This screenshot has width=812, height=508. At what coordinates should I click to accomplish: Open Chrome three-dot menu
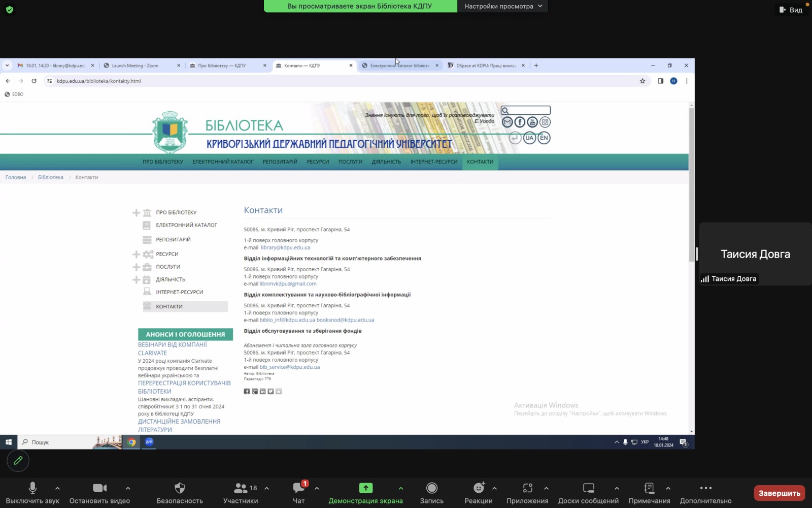[x=687, y=81]
